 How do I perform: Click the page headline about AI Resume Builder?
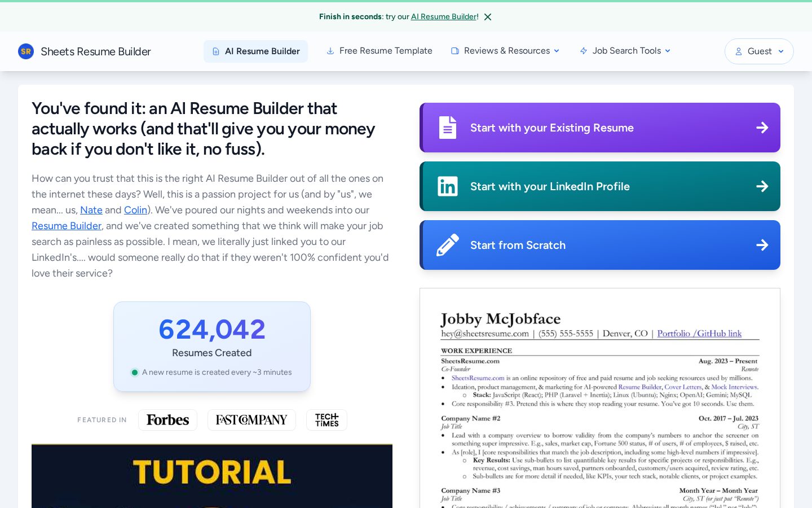tap(204, 129)
